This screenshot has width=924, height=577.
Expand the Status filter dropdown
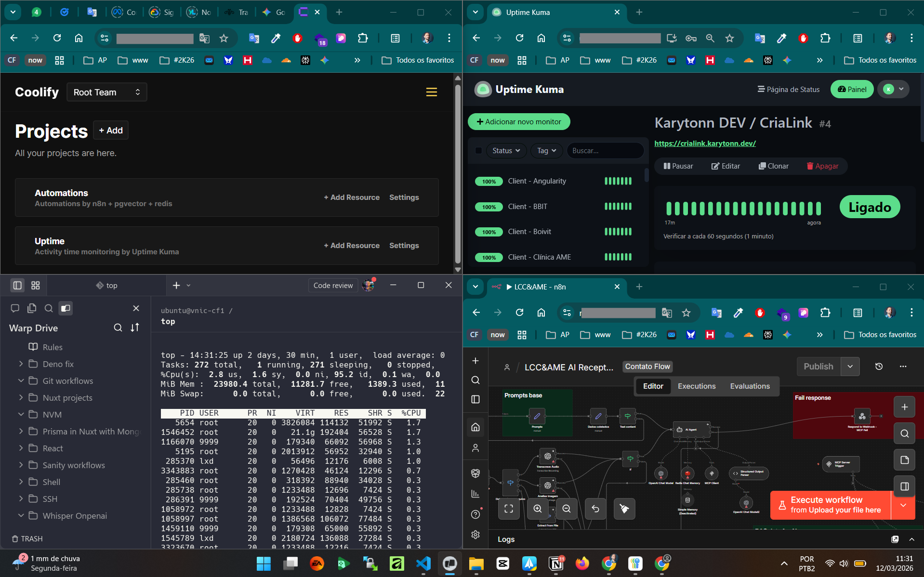(506, 151)
